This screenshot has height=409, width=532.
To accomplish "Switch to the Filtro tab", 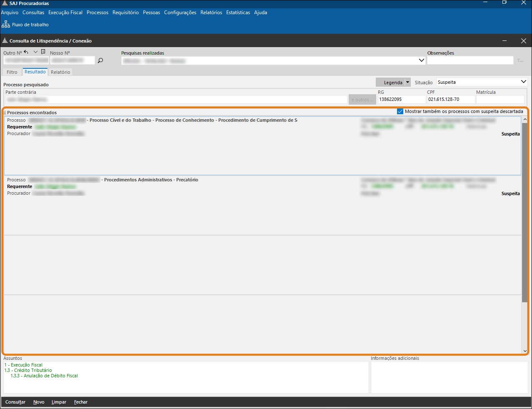I will click(12, 72).
